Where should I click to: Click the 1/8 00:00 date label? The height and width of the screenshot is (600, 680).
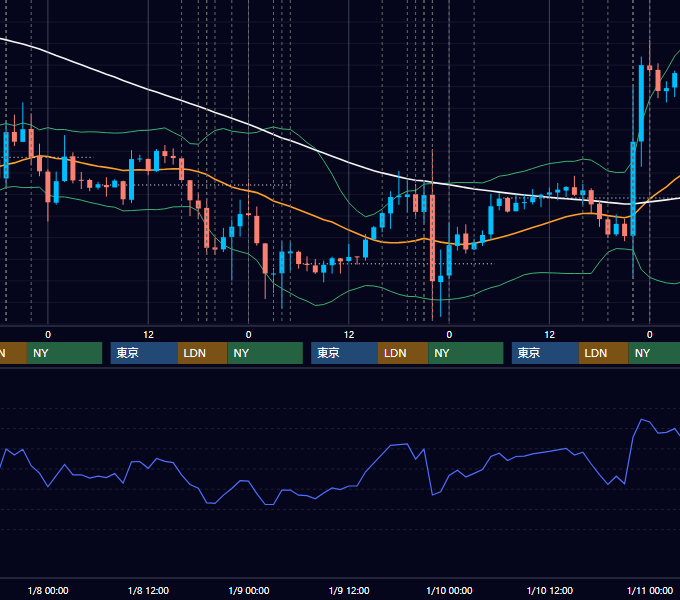click(48, 590)
